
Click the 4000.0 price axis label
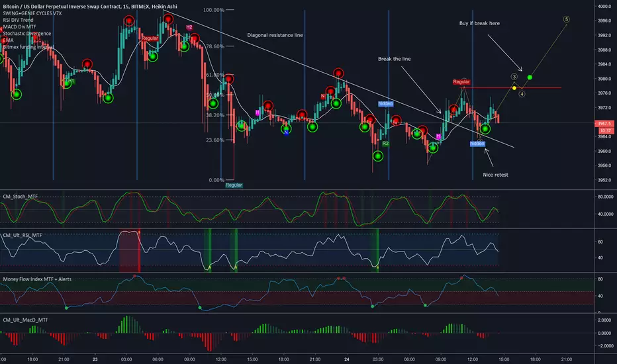604,7
